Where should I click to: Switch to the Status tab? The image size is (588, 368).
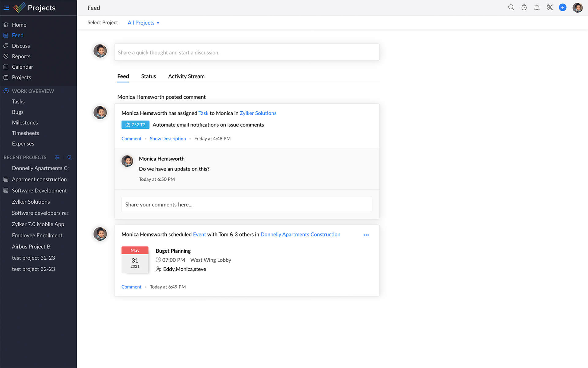pos(149,76)
